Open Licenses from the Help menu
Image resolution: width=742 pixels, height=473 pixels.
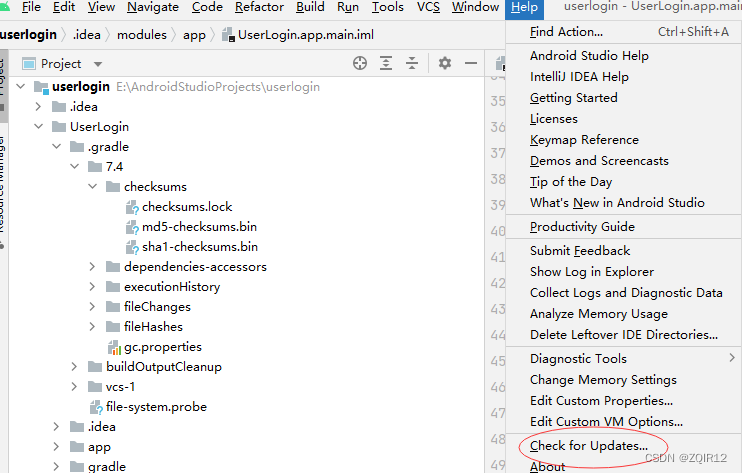click(x=624, y=119)
